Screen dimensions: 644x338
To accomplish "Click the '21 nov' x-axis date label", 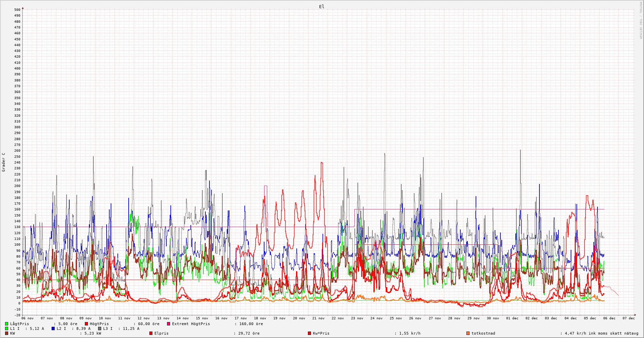I will point(318,318).
